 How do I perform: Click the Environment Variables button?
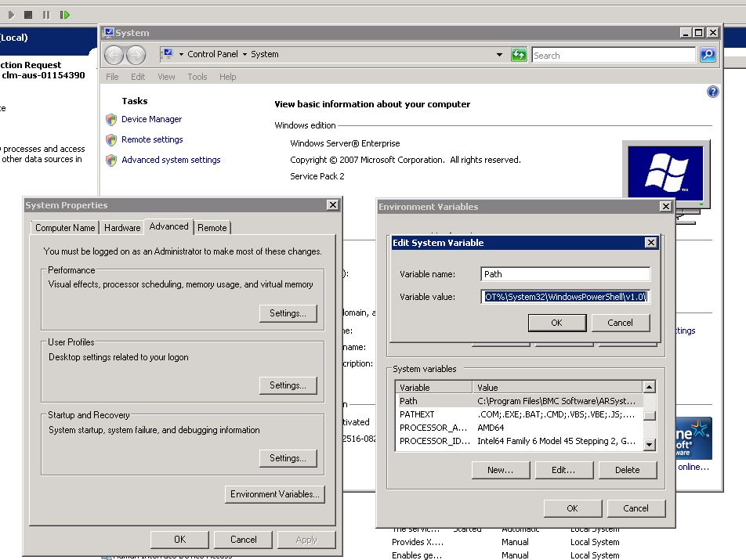click(273, 493)
